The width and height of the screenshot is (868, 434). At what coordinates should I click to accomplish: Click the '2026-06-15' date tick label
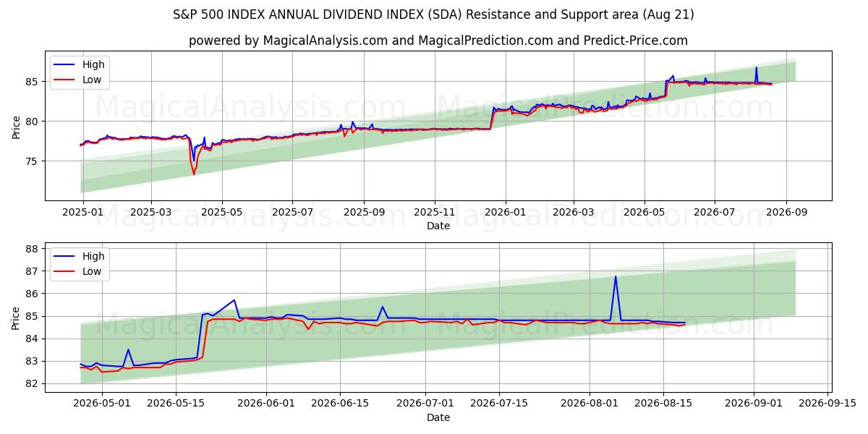click(340, 404)
